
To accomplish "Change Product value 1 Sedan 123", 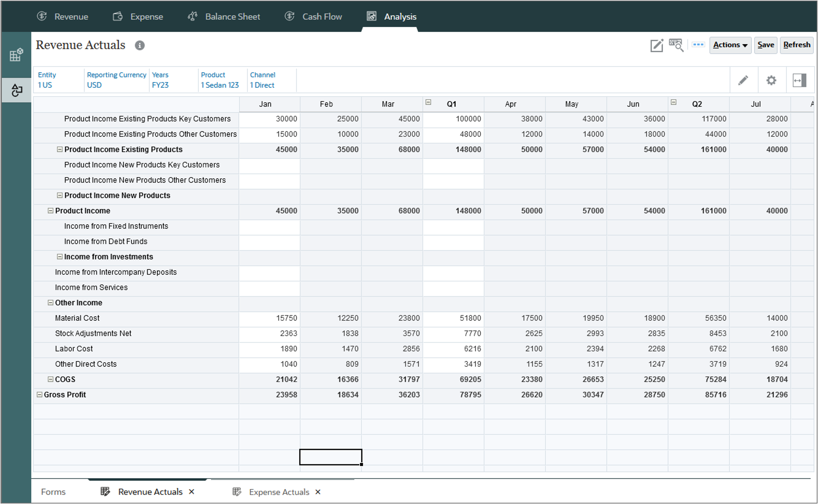I will 220,85.
